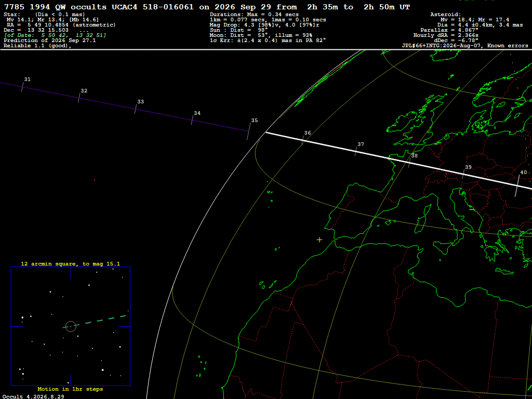The width and height of the screenshot is (532, 399).
Task: Click the green dashed asteroid motion line
Action: (95, 321)
